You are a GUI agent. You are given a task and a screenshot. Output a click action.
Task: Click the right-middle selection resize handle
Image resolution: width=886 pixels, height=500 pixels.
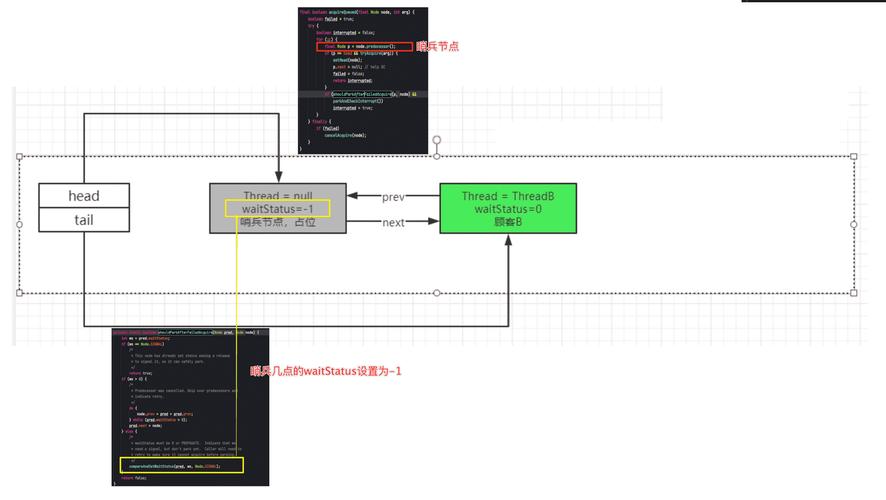(853, 225)
